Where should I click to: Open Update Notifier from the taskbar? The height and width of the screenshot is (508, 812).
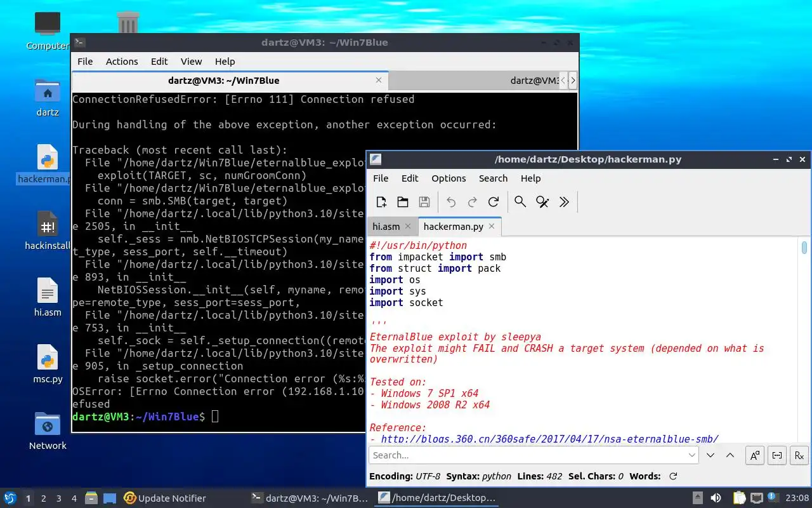[165, 498]
